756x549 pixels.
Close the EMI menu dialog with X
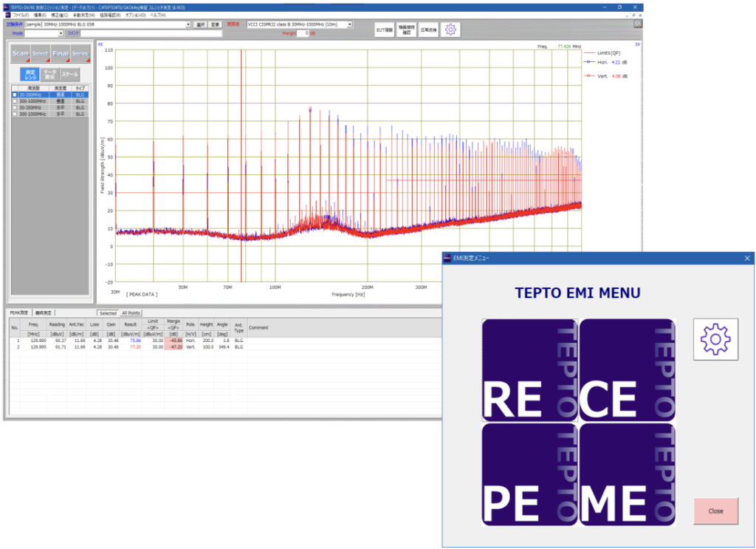747,258
